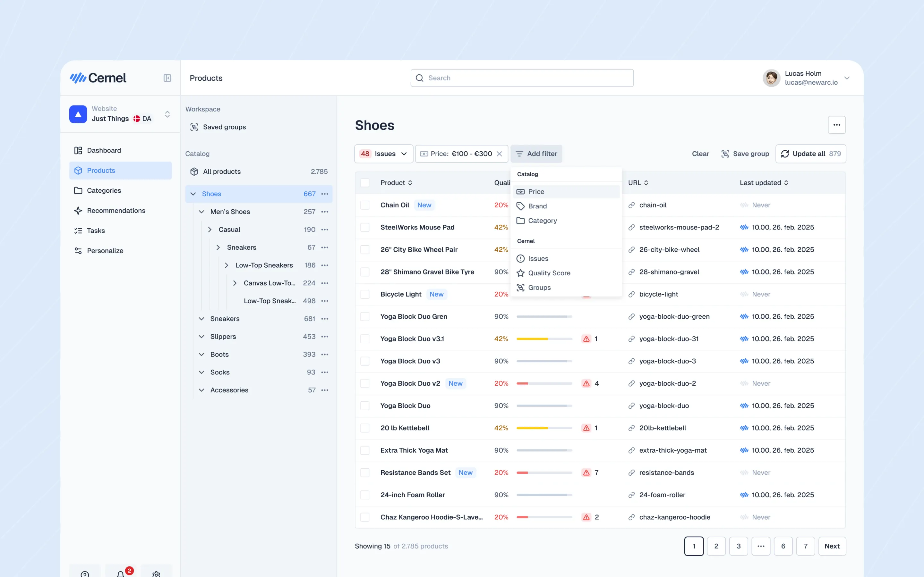Toggle the select-all checkbox in the table header
Image resolution: width=924 pixels, height=577 pixels.
pyautogui.click(x=365, y=183)
